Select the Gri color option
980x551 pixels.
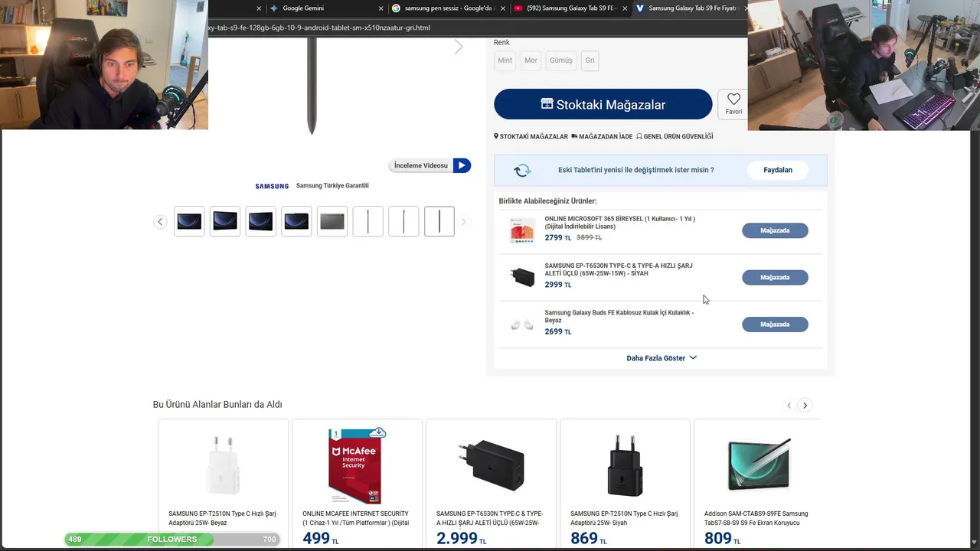click(590, 60)
